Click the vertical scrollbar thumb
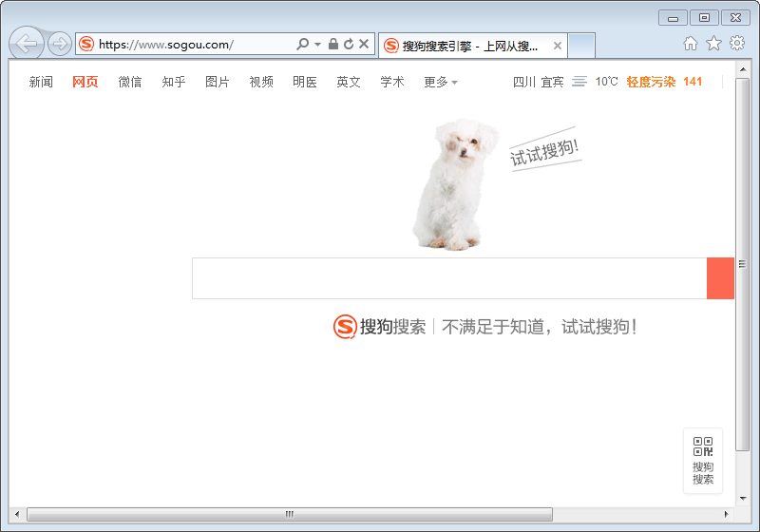The width and height of the screenshot is (760, 532). (x=743, y=264)
